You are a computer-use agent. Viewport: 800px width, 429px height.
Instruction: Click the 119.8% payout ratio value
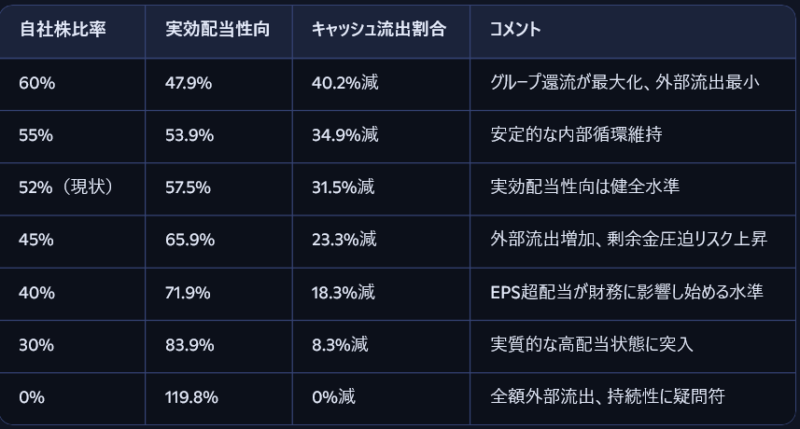pyautogui.click(x=192, y=397)
